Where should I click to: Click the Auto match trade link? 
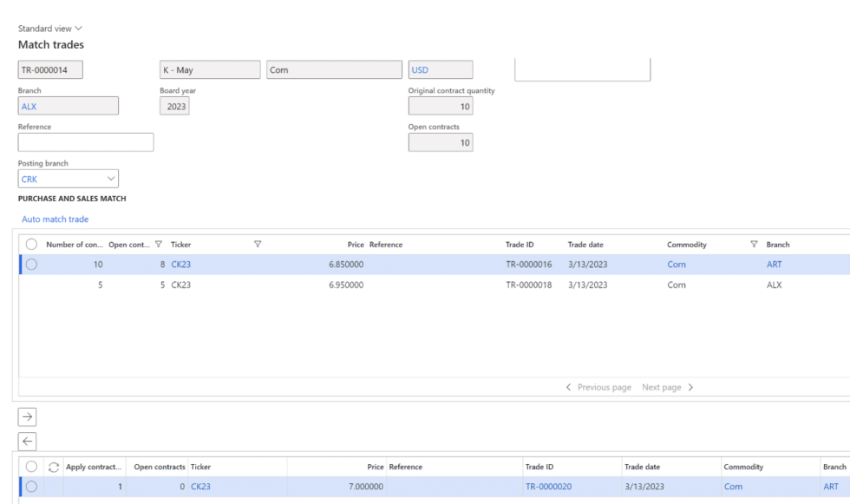click(55, 219)
